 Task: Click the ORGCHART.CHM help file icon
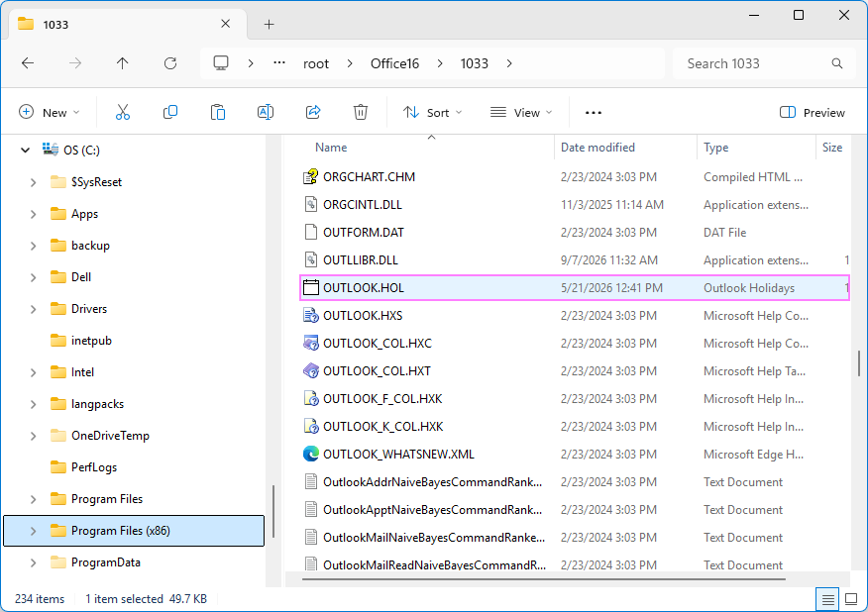click(x=310, y=177)
